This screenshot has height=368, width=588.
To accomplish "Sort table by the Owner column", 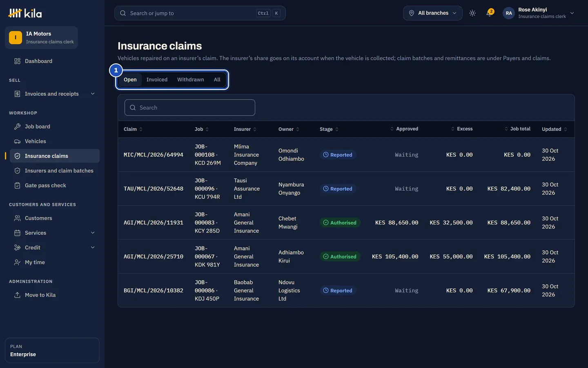I will click(x=289, y=129).
